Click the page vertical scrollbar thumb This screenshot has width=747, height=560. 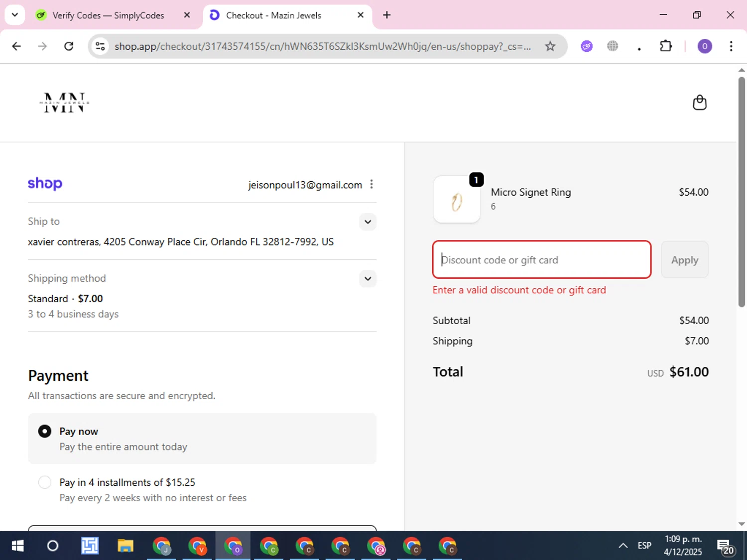click(x=742, y=191)
